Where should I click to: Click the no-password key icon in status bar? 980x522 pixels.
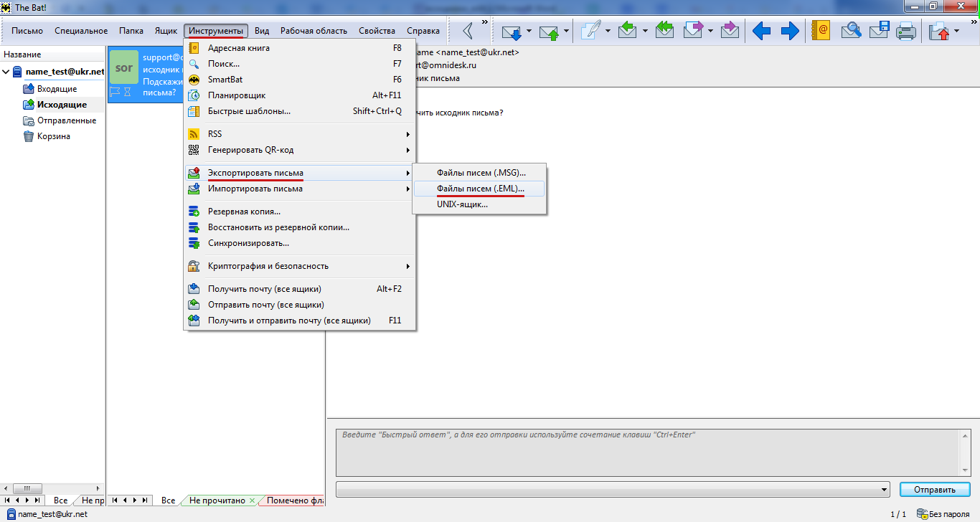[923, 514]
